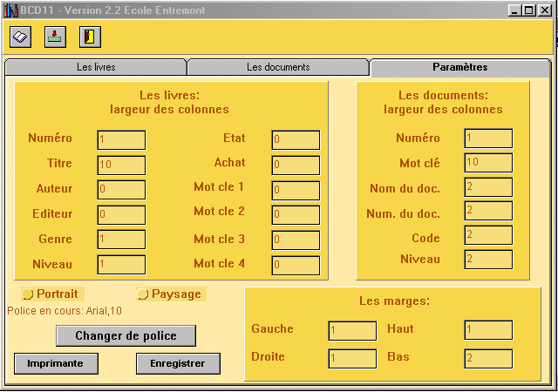Viewport: 558px width, 392px height.
Task: Click the Enregistrer button
Action: click(178, 363)
